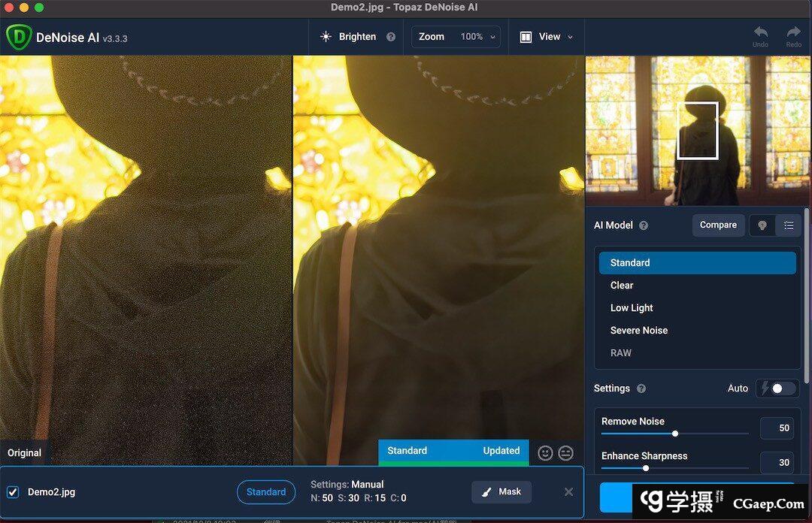
Task: Click the Remove Noise slider handle
Action: [x=675, y=434]
